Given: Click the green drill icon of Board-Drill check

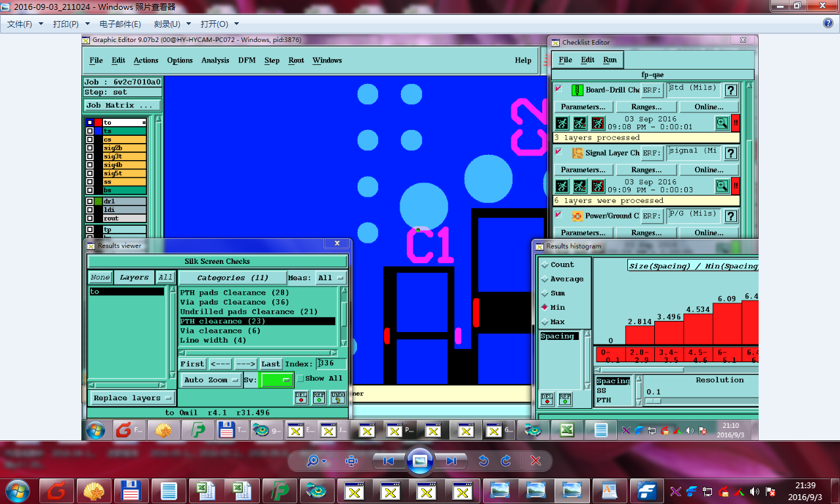Looking at the screenshot, I should coord(577,90).
